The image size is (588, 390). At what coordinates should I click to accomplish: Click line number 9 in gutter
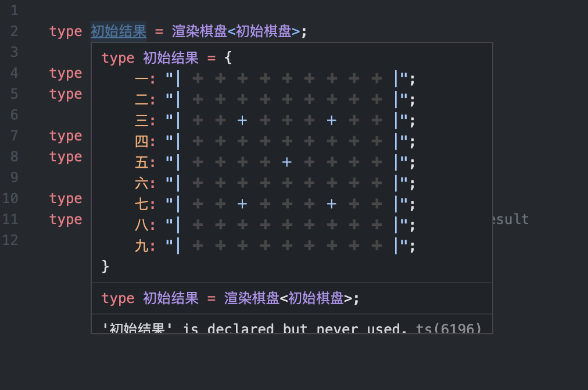pyautogui.click(x=15, y=177)
